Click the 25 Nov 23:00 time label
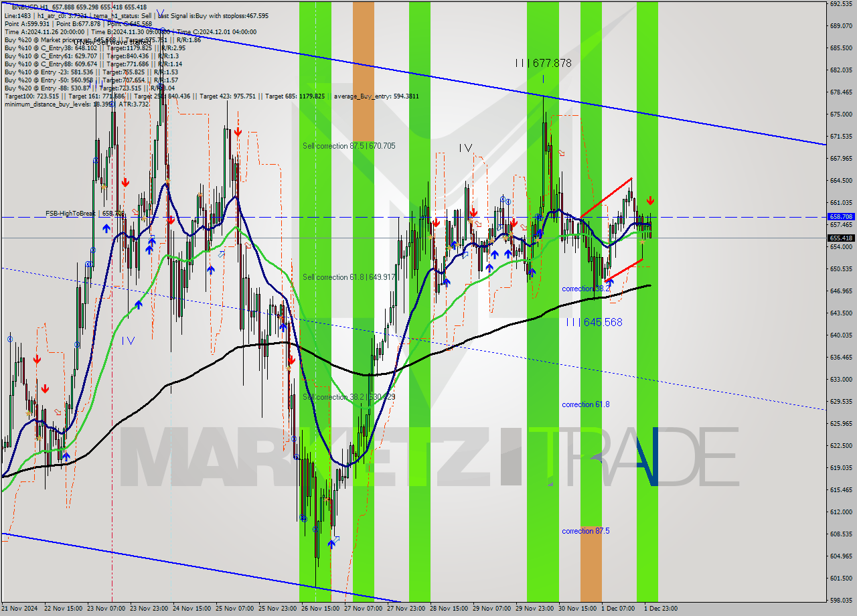 277,609
